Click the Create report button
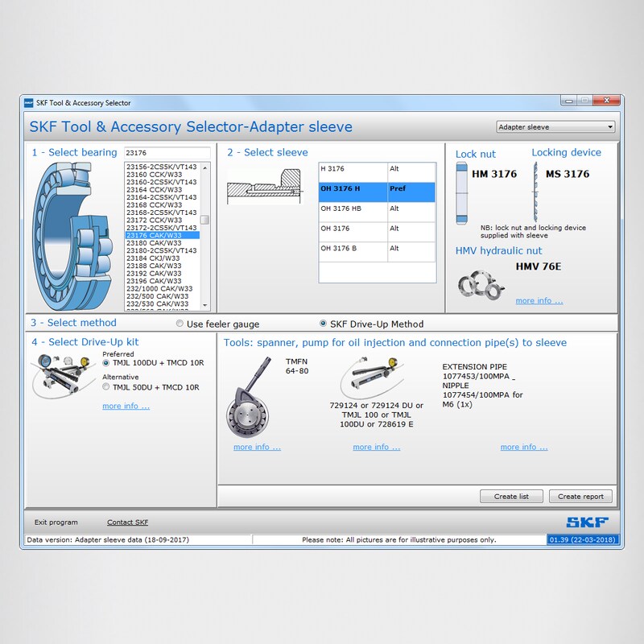This screenshot has height=644, width=644. 580,496
